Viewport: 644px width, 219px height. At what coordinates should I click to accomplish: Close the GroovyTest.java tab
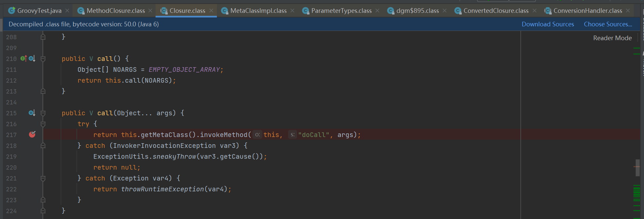[67, 11]
